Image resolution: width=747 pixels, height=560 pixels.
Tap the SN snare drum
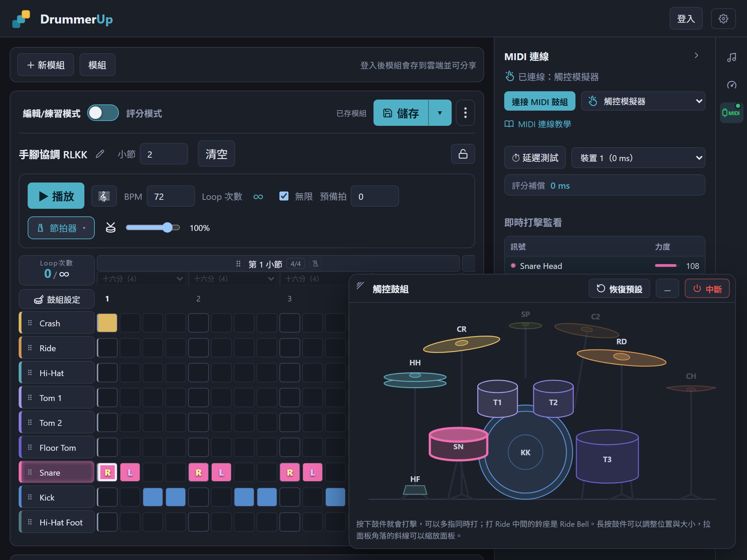point(458,444)
